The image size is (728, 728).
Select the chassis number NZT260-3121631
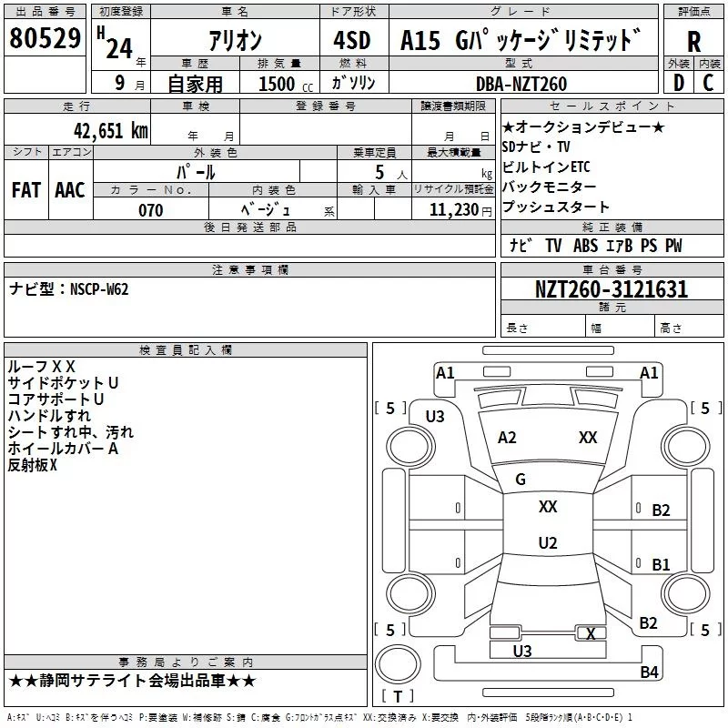[x=611, y=290]
